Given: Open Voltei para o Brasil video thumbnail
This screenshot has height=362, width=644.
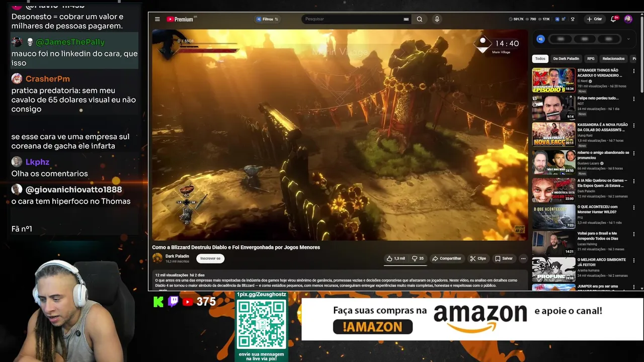Looking at the screenshot, I should coord(553,243).
